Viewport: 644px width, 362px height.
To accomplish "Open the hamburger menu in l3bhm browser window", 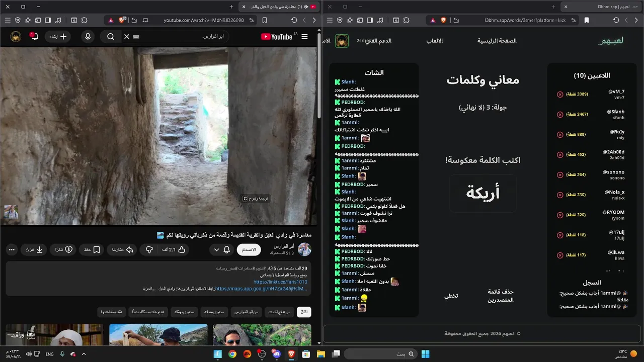I will (x=330, y=20).
